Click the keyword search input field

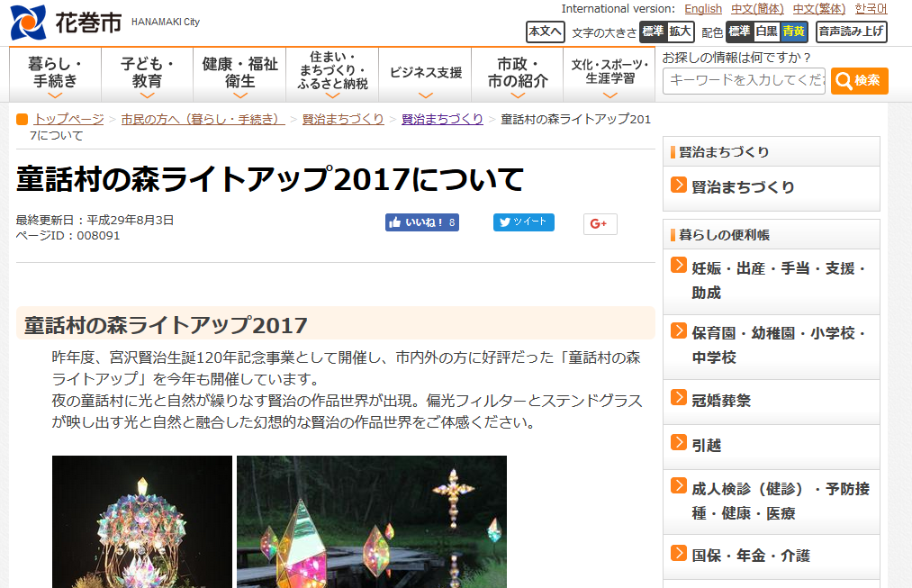[744, 81]
